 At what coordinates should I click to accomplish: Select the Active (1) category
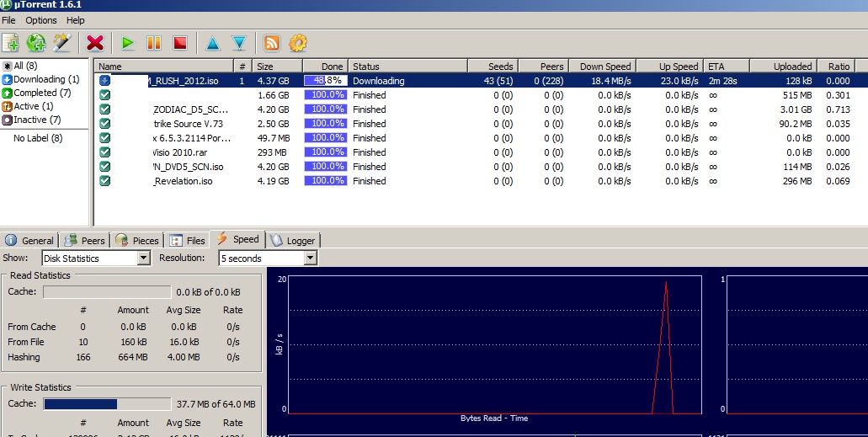pos(28,106)
